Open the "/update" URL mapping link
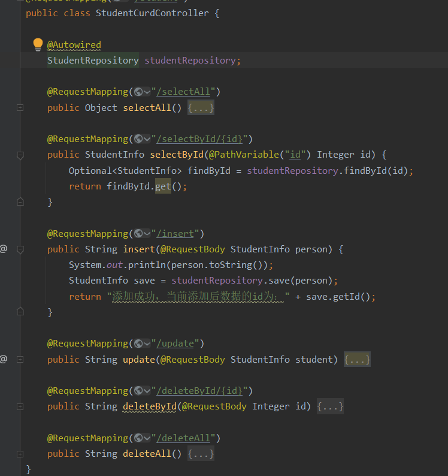 (175, 344)
